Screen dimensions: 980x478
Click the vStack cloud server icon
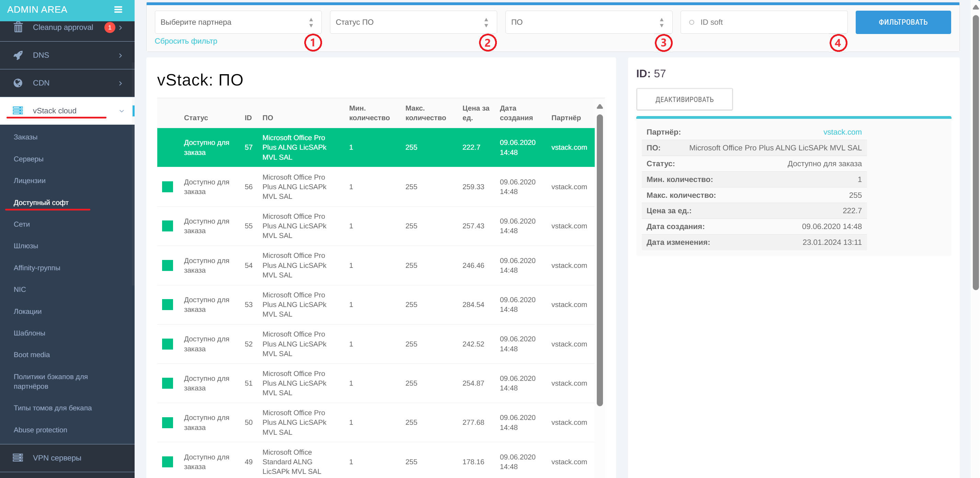coord(18,110)
